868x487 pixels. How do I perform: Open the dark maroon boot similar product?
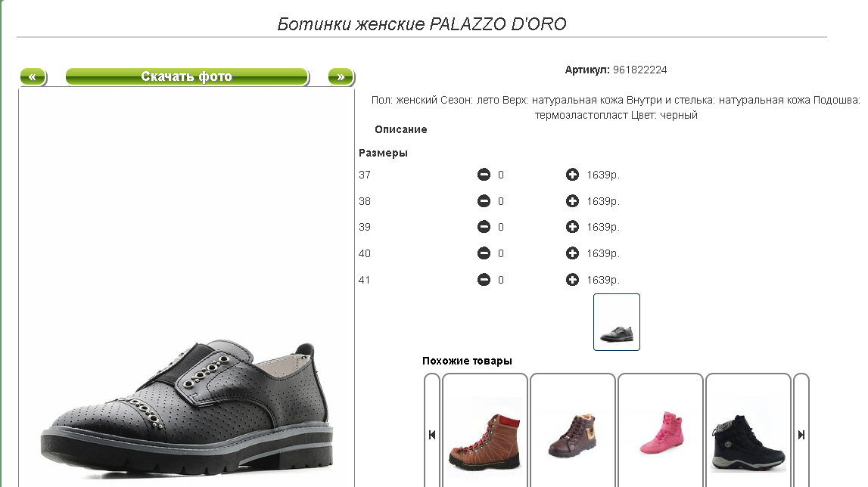point(572,434)
